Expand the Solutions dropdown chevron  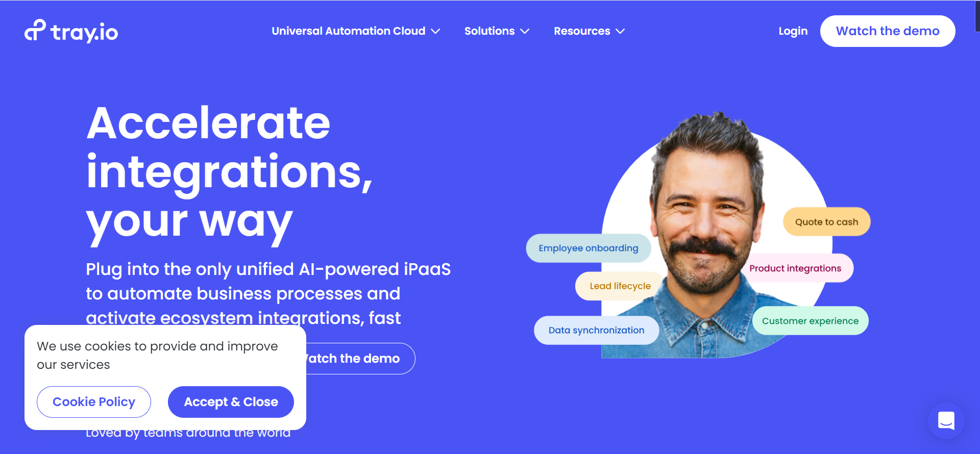point(525,32)
